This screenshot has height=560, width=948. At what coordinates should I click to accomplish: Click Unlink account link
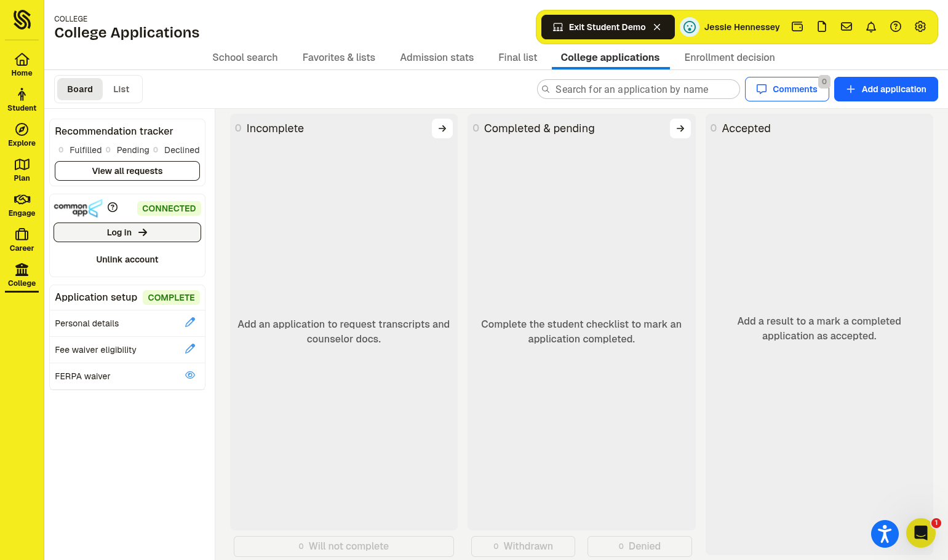click(x=127, y=259)
